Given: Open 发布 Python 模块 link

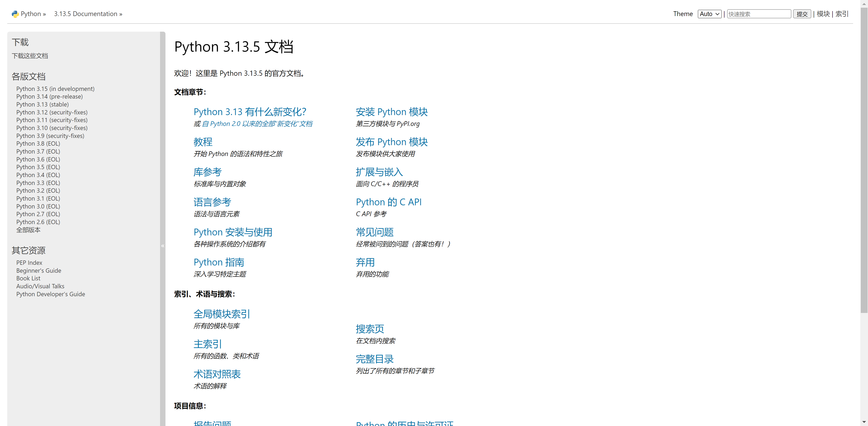Looking at the screenshot, I should (x=392, y=142).
